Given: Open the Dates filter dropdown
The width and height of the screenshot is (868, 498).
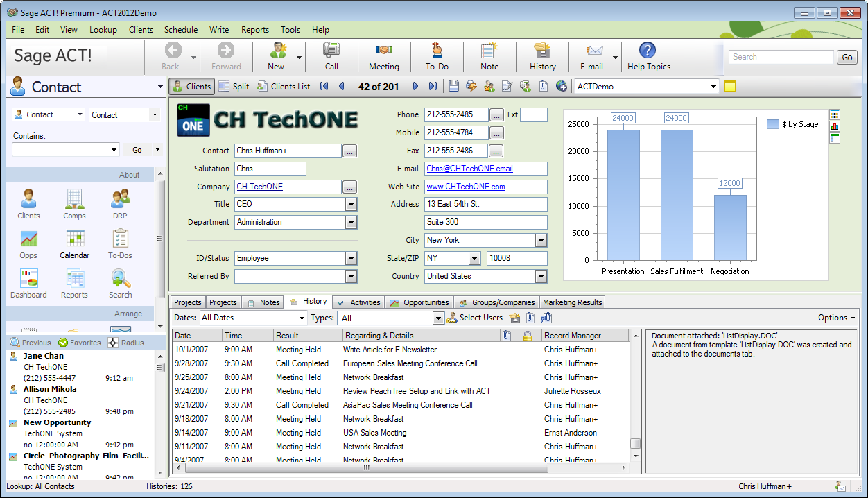Looking at the screenshot, I should tap(302, 318).
